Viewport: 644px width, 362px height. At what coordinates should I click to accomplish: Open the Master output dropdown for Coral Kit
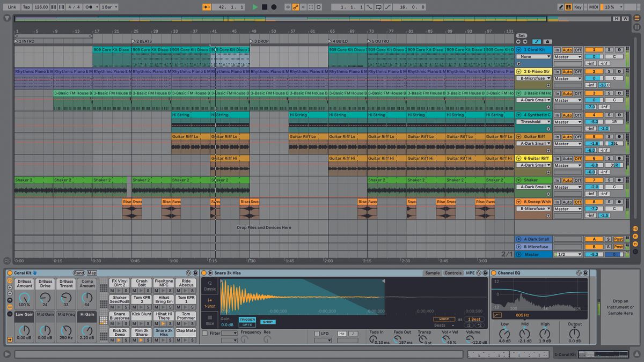coord(568,57)
